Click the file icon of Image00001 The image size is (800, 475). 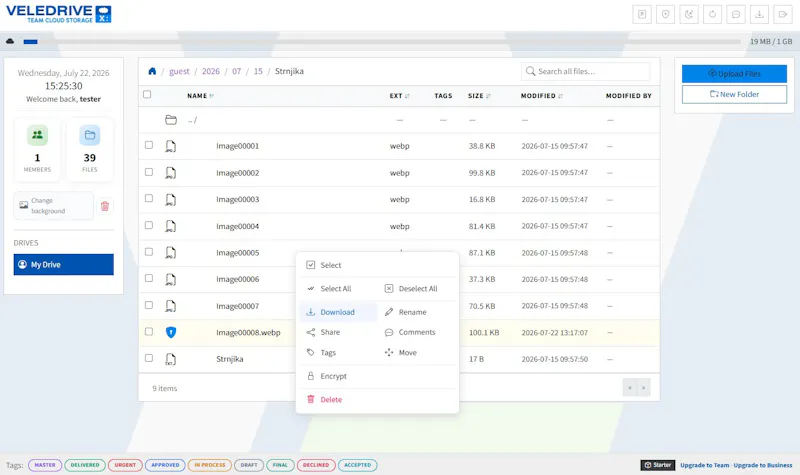[170, 146]
